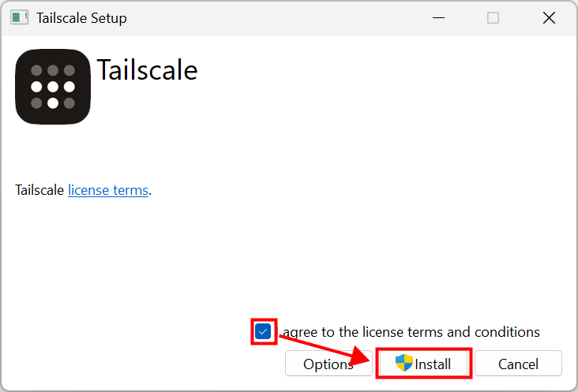The image size is (578, 392).
Task: Click the Tailscale dotted-grid app logo
Action: (x=53, y=87)
